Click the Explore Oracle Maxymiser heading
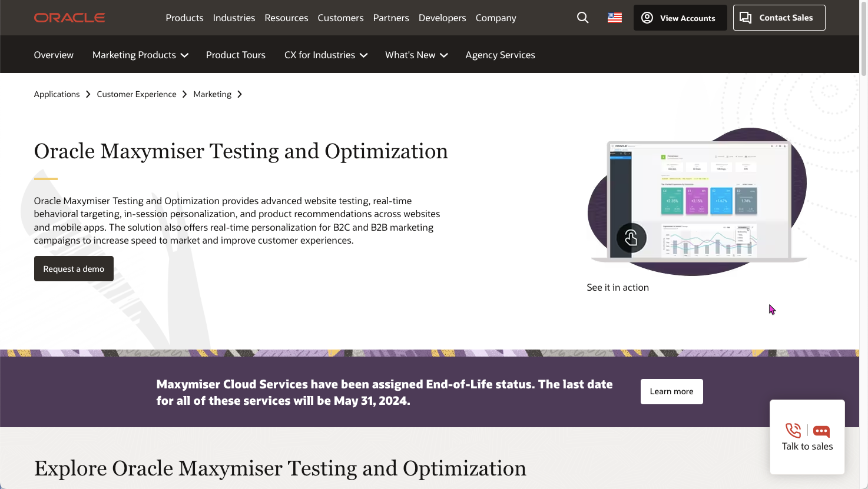 tap(280, 468)
